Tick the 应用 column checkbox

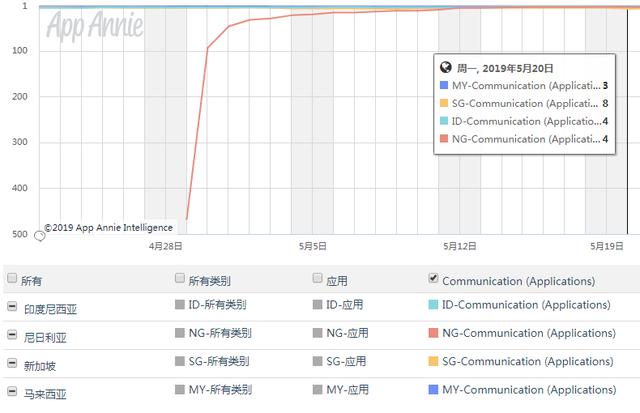(x=318, y=278)
